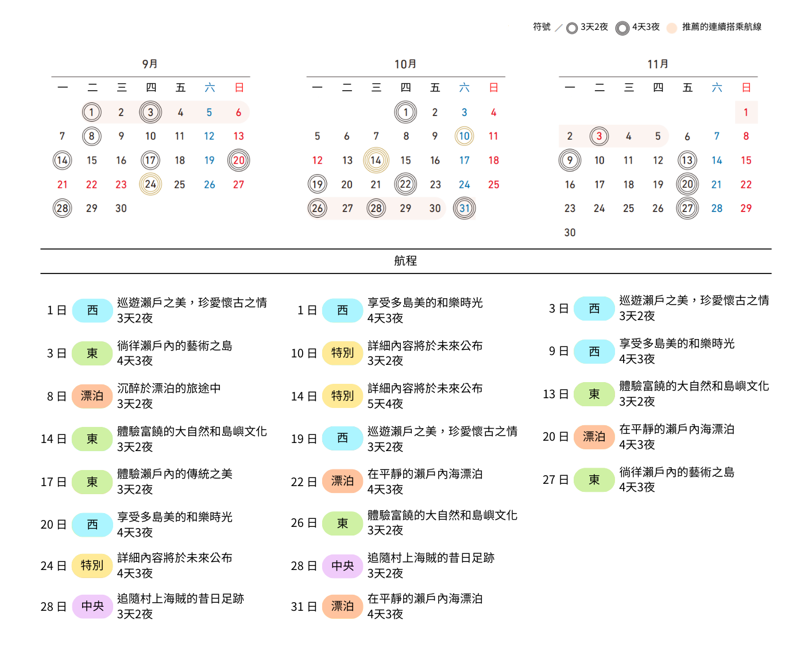Select circled date 24 in September calendar
This screenshot has height=647, width=812.
point(150,184)
